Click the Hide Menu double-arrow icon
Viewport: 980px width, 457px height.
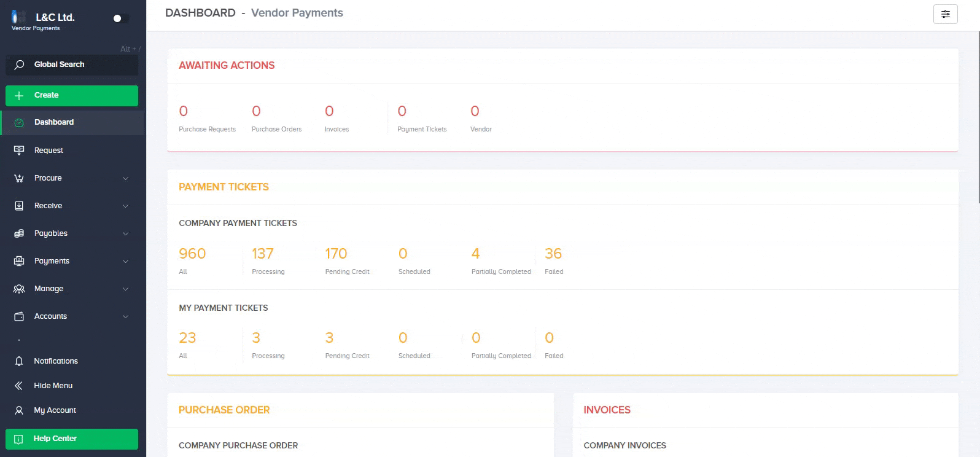point(19,386)
